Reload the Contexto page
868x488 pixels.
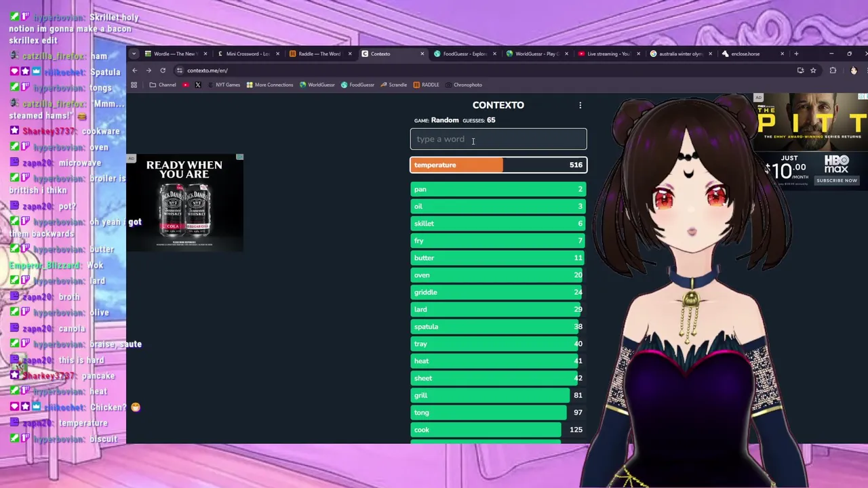[x=163, y=70]
